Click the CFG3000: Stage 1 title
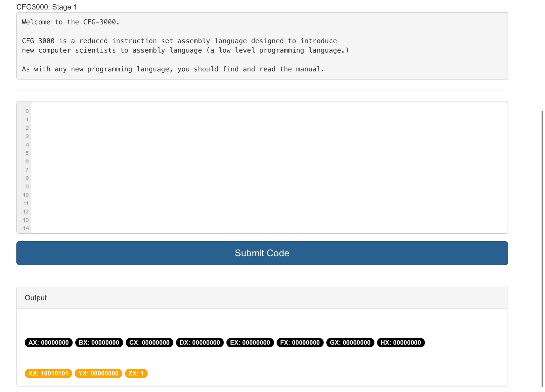Viewport: 545px width, 392px height. click(x=47, y=7)
